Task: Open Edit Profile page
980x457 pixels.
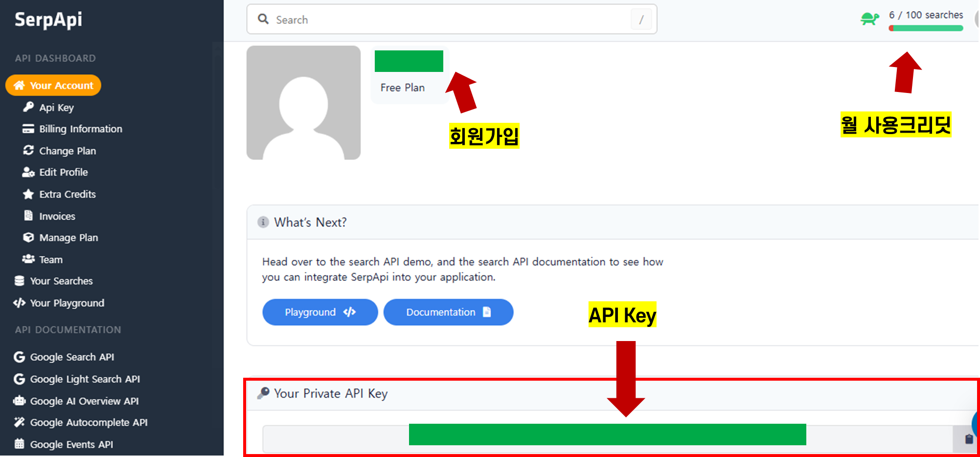Action: tap(64, 172)
